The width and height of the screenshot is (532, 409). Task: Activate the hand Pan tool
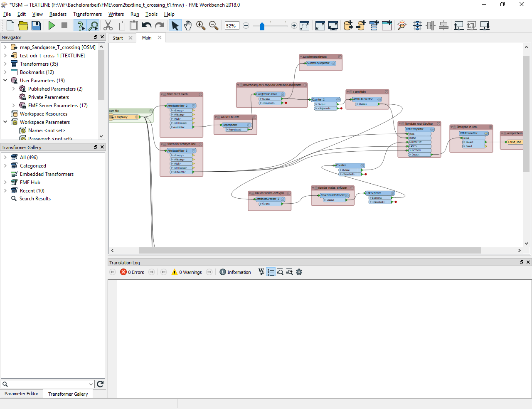pyautogui.click(x=188, y=26)
